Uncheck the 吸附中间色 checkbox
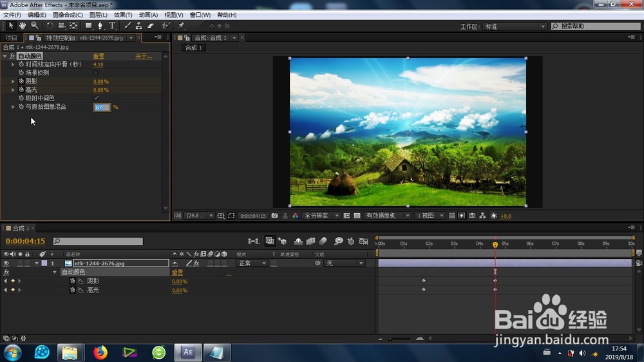Screen dimensions: 644x362 point(96,98)
